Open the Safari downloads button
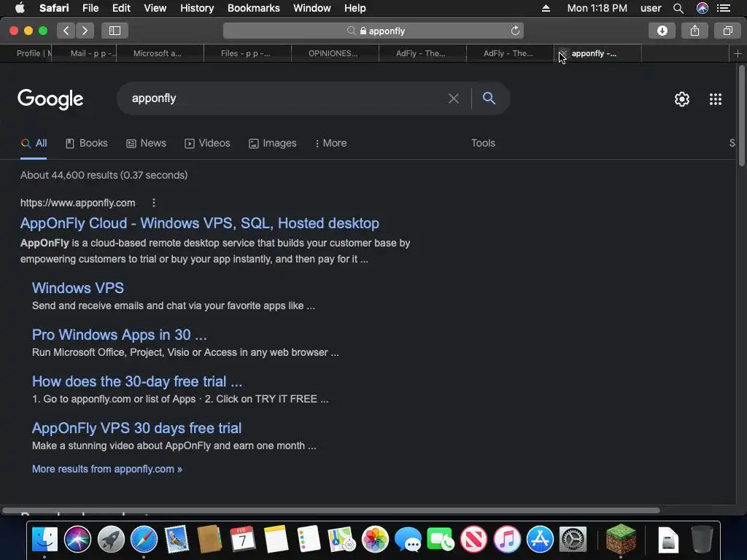Image resolution: width=747 pixels, height=560 pixels. coord(662,31)
